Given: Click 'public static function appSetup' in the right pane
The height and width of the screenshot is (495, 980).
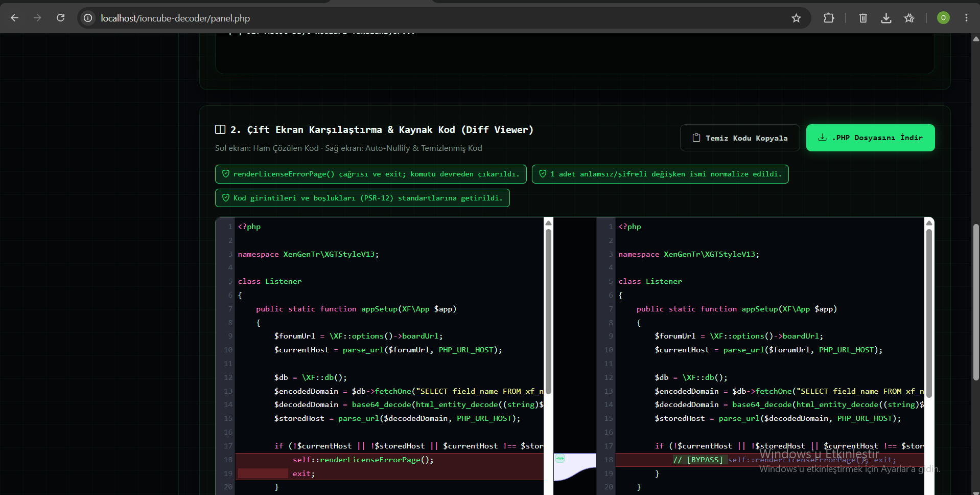Looking at the screenshot, I should (x=737, y=309).
